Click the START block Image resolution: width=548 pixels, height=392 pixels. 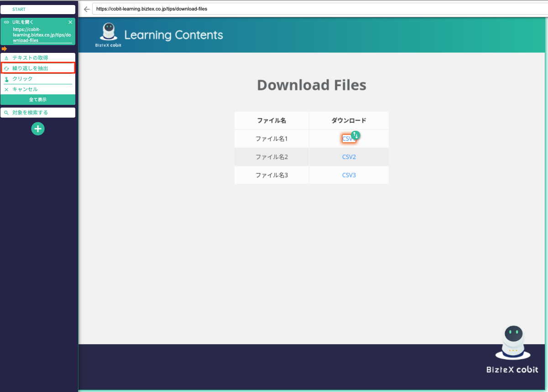[x=38, y=10]
